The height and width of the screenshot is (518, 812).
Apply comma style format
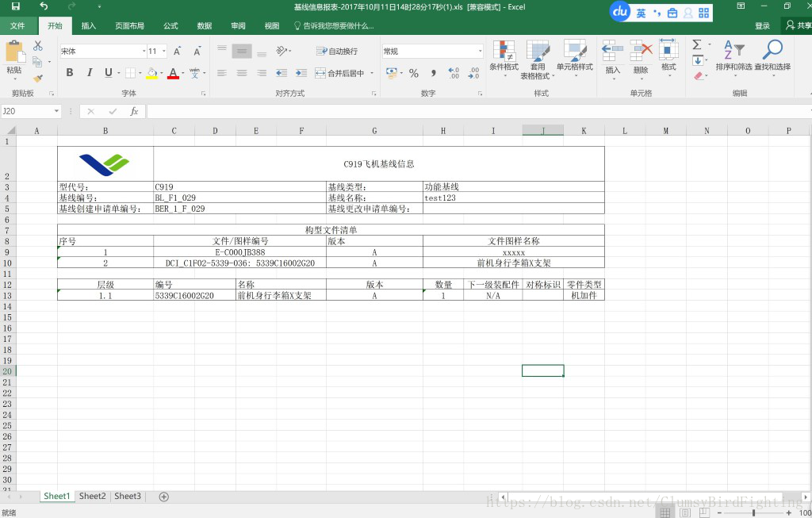pos(433,73)
